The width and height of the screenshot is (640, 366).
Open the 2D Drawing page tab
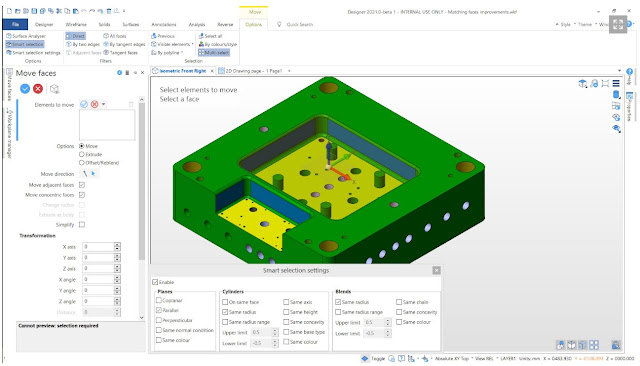pos(250,71)
